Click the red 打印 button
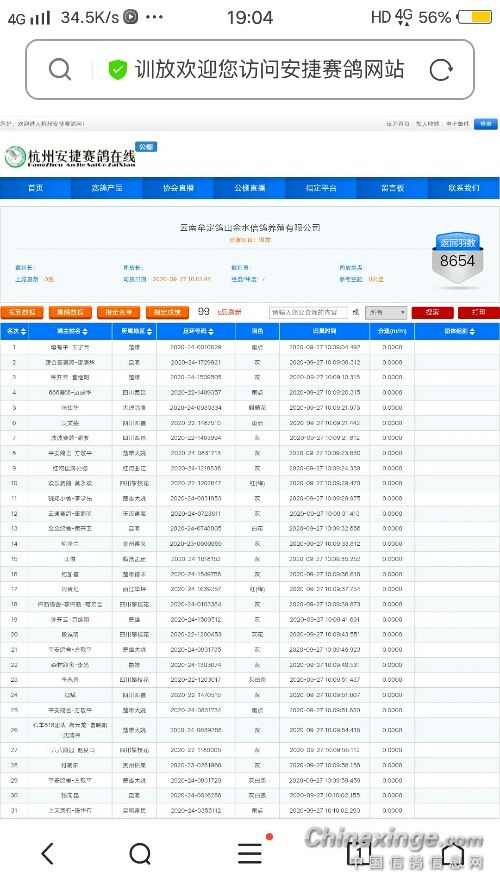This screenshot has width=500, height=888. (x=478, y=312)
